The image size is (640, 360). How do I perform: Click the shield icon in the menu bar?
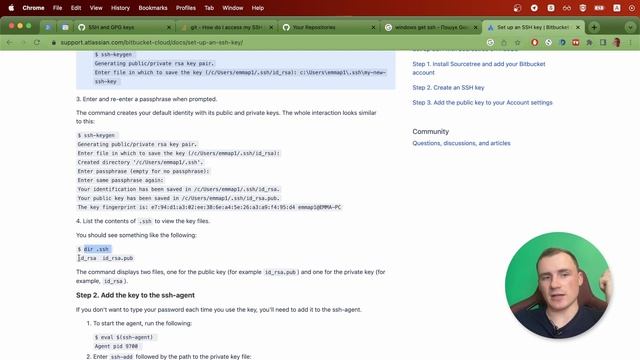(583, 8)
